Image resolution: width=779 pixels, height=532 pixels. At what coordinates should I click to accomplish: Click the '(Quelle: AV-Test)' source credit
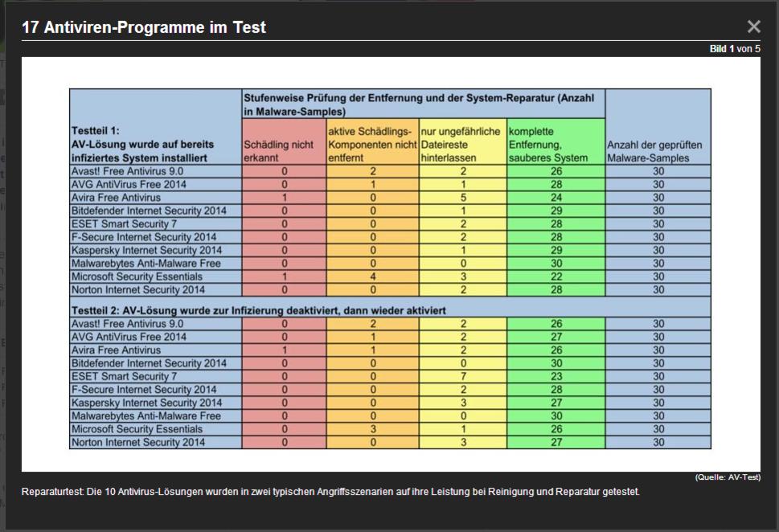point(728,477)
